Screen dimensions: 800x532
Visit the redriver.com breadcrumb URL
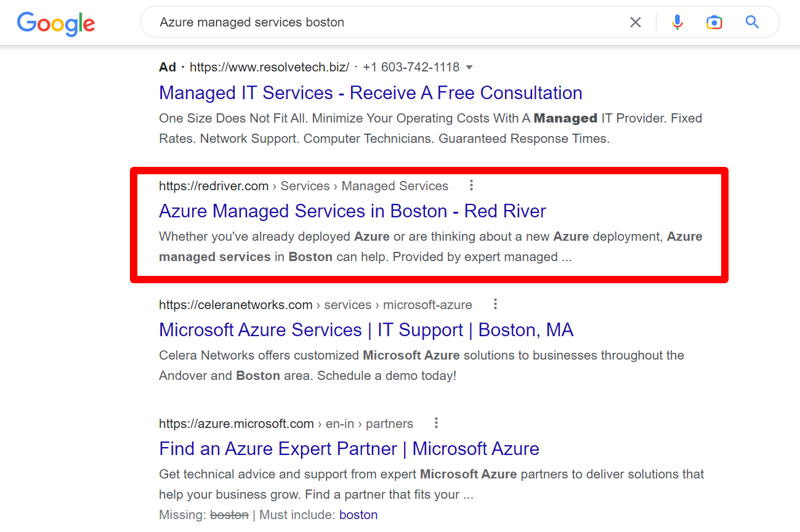(214, 185)
